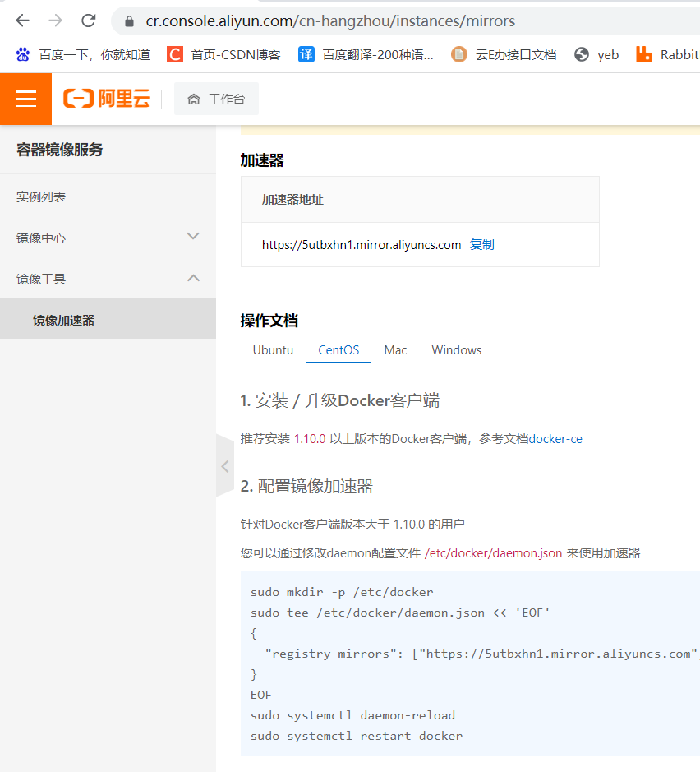Reload the page with the refresh icon

pyautogui.click(x=89, y=21)
